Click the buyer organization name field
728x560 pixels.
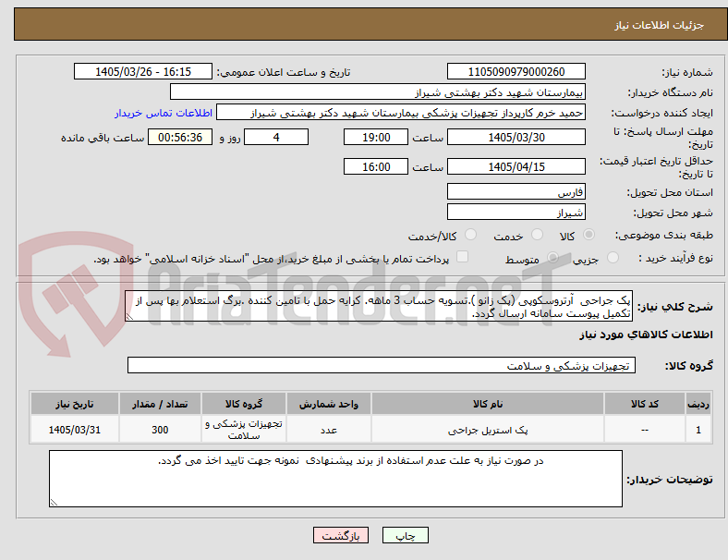click(x=378, y=91)
